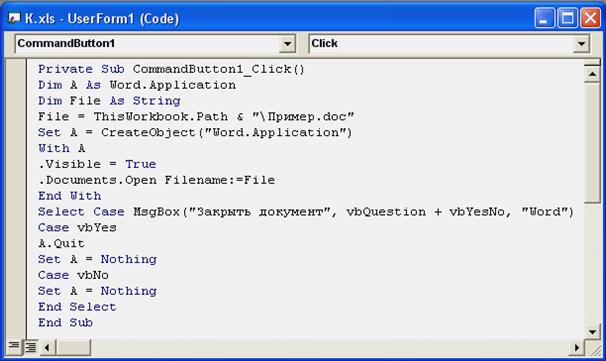This screenshot has width=606, height=361.
Task: Click the vertical scrollbar thumb
Action: pyautogui.click(x=592, y=142)
